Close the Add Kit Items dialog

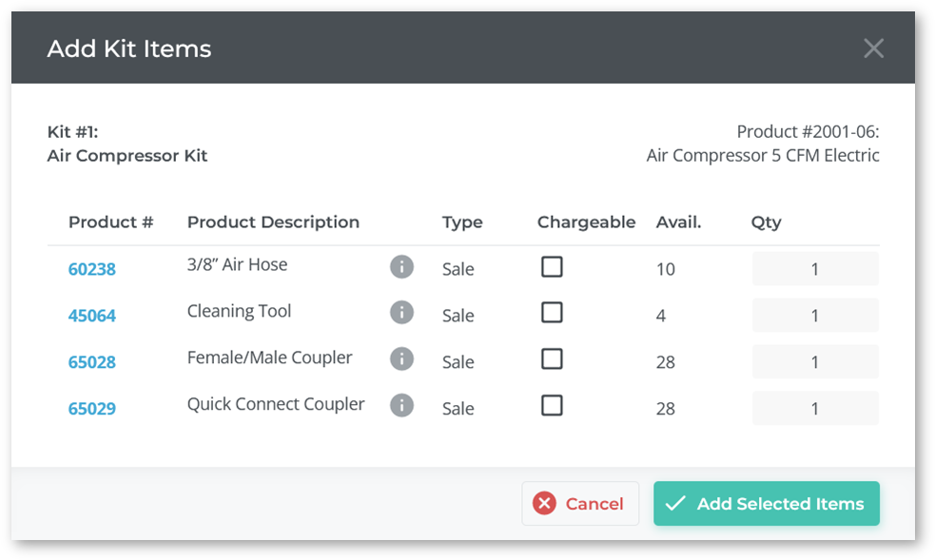(x=873, y=48)
